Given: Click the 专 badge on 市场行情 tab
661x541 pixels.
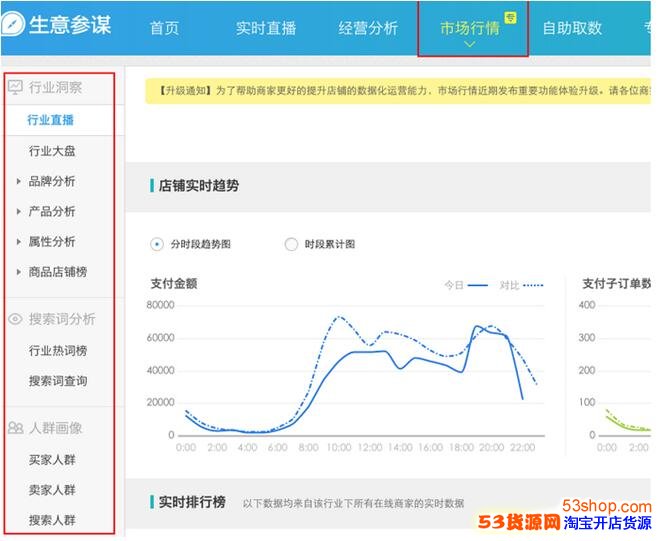Looking at the screenshot, I should coord(510,18).
